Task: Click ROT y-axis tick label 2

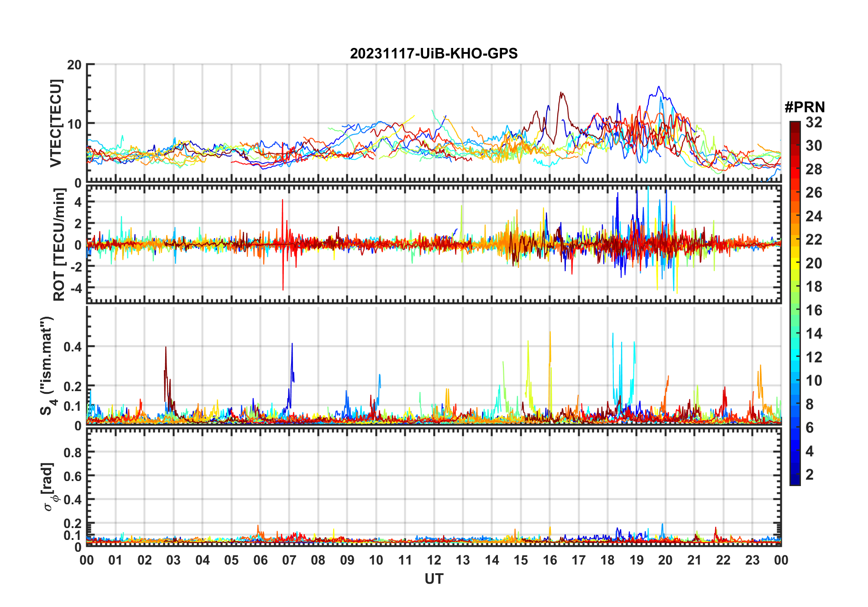Action: (x=78, y=224)
